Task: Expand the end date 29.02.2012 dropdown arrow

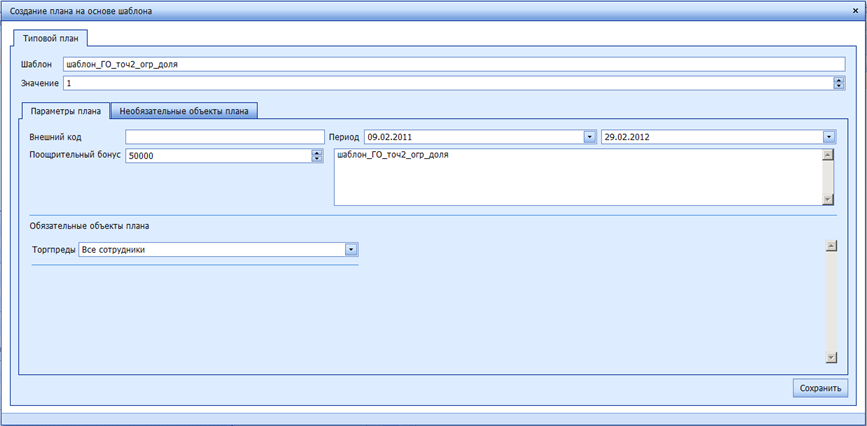Action: [829, 137]
